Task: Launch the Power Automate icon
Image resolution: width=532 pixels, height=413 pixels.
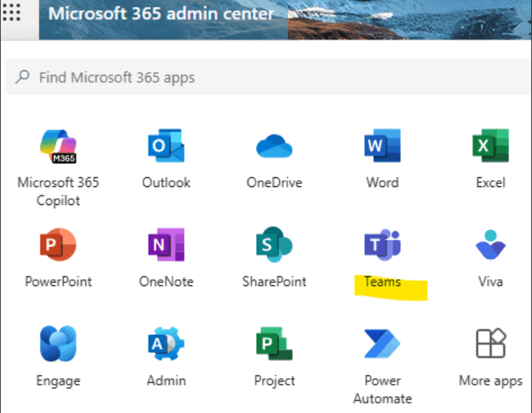Action: [383, 343]
